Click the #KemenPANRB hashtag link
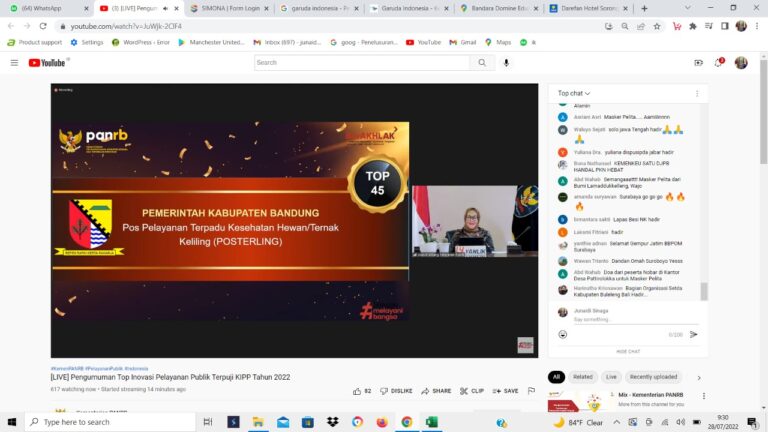Screen dimensions: 768x432 [67, 368]
